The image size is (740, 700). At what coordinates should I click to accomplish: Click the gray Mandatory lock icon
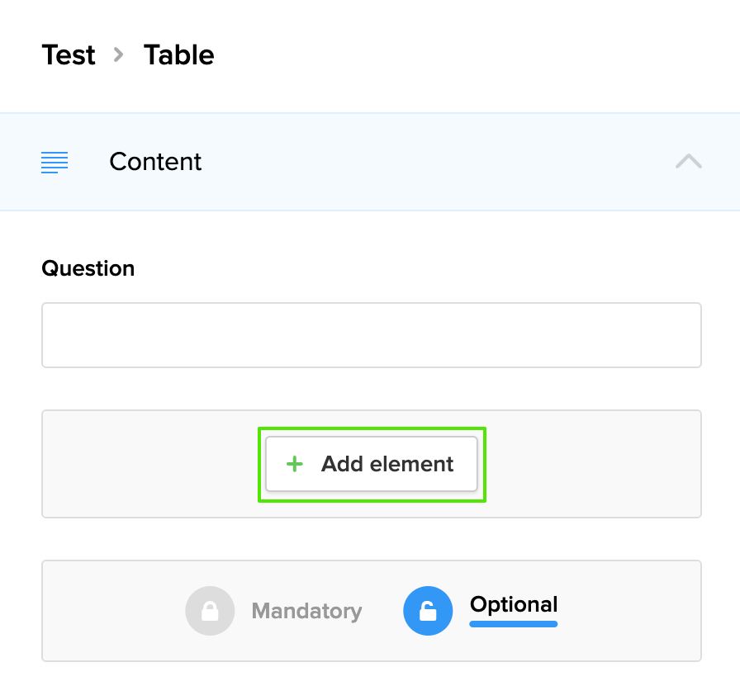[210, 611]
